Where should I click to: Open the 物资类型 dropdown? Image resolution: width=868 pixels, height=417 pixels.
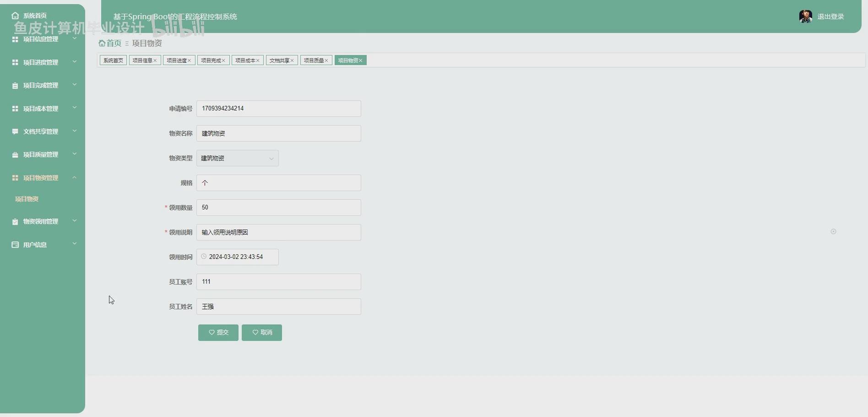tap(238, 158)
